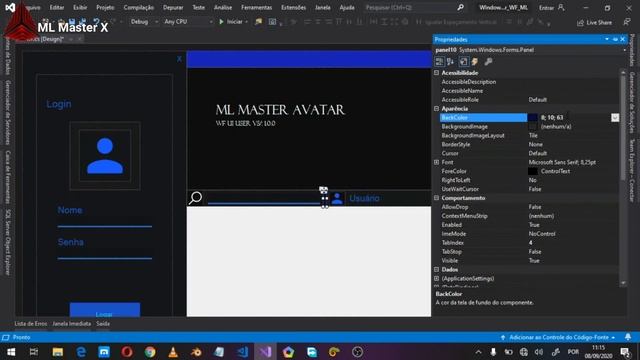Launch Google Chrome from the taskbar

(x=150, y=352)
